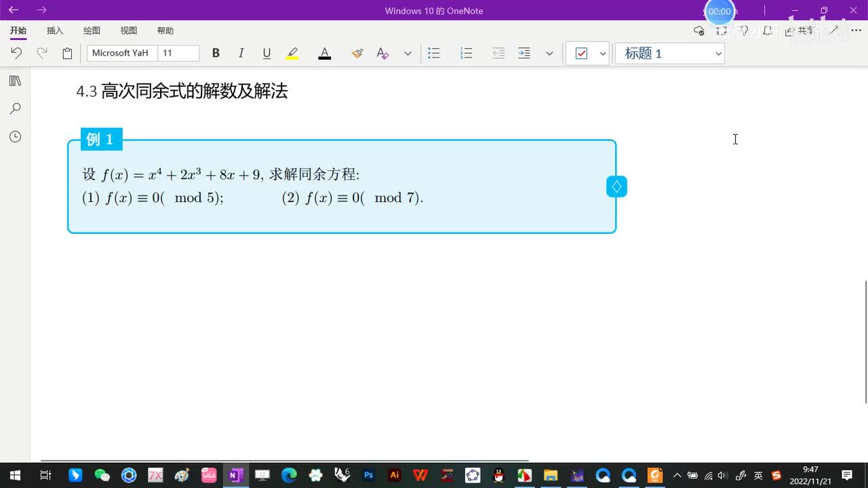The width and height of the screenshot is (868, 488).
Task: Open the more options ellipsis menu
Action: 856,30
